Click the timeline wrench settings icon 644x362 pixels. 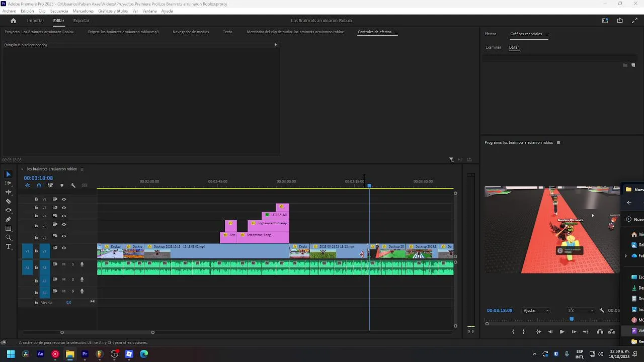(73, 186)
